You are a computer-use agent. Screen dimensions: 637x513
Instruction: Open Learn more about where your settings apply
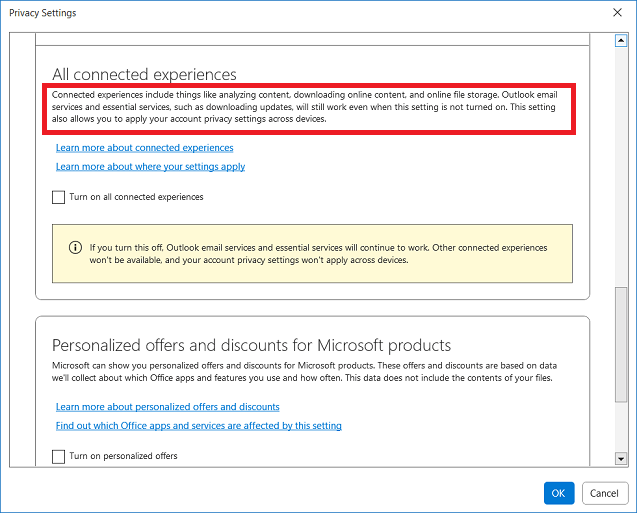(x=150, y=167)
